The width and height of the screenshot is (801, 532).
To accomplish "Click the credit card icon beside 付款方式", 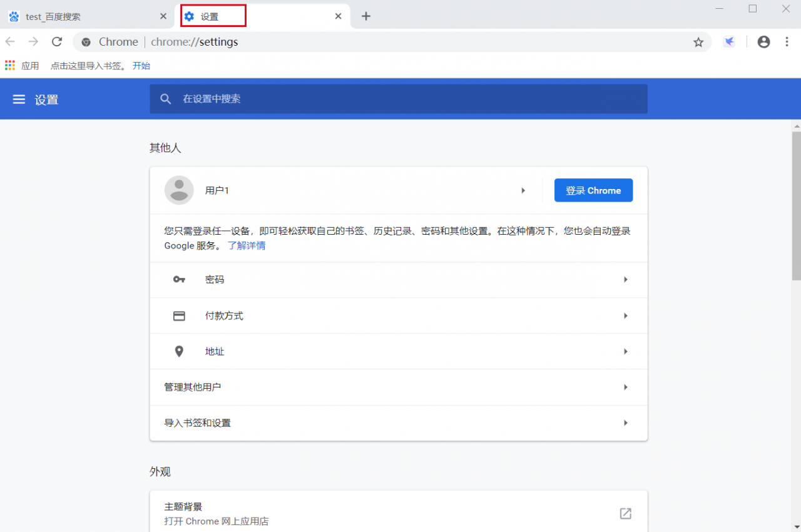I will click(x=179, y=316).
